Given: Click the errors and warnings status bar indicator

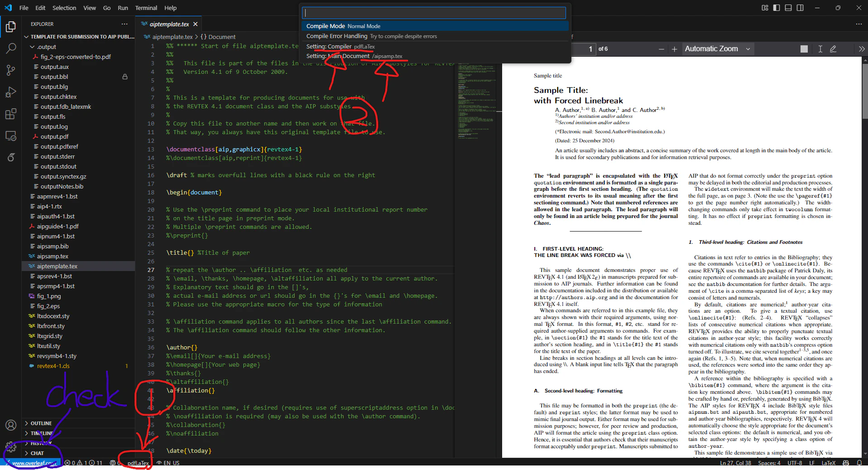Looking at the screenshot, I should [82, 463].
